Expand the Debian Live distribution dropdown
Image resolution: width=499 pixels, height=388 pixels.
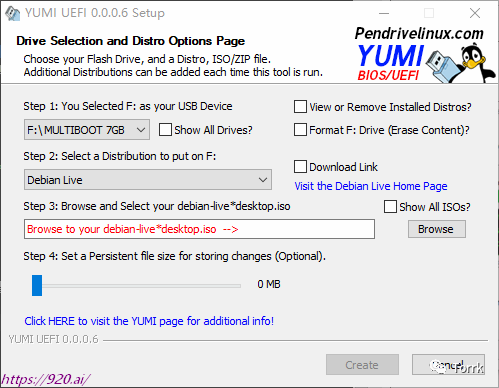[148, 180]
